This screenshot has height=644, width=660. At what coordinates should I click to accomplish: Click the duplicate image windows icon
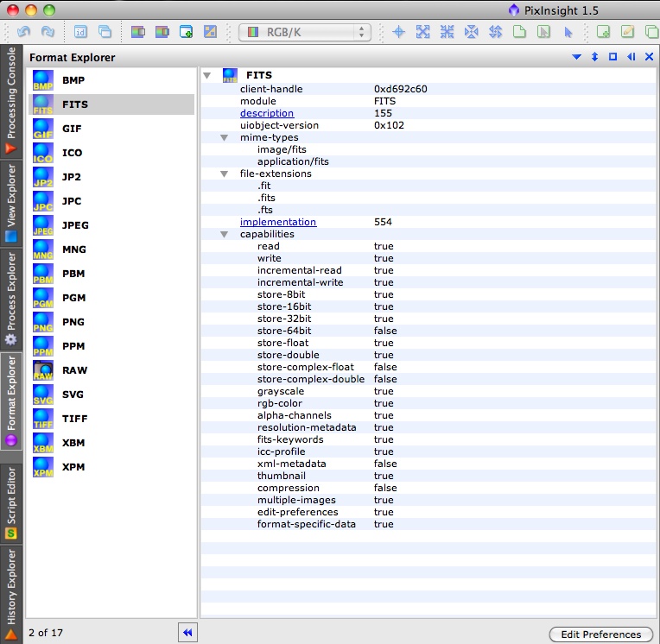(105, 32)
